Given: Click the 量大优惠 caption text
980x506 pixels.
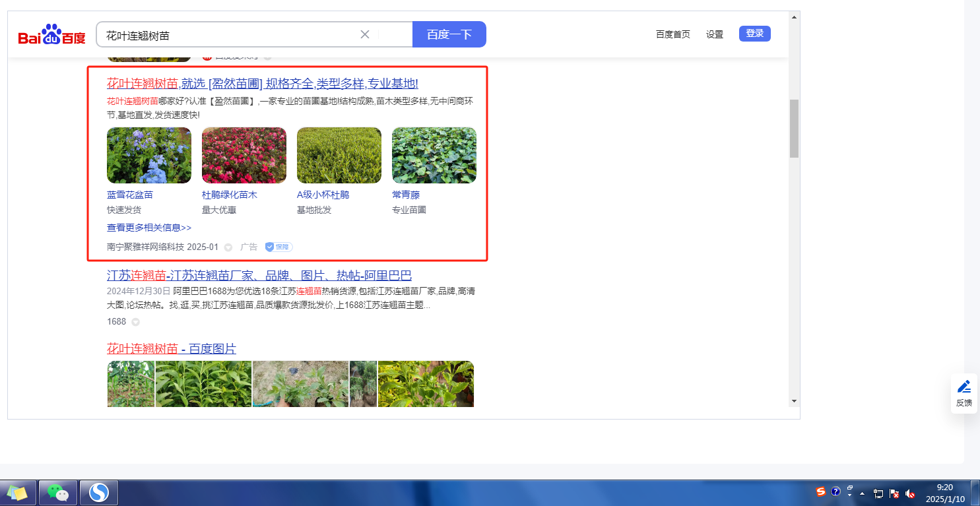Looking at the screenshot, I should pos(219,210).
